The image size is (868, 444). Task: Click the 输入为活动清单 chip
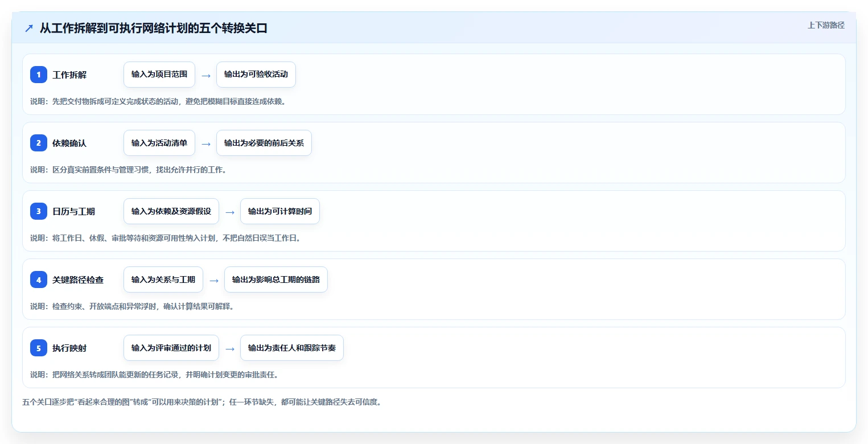(x=159, y=143)
